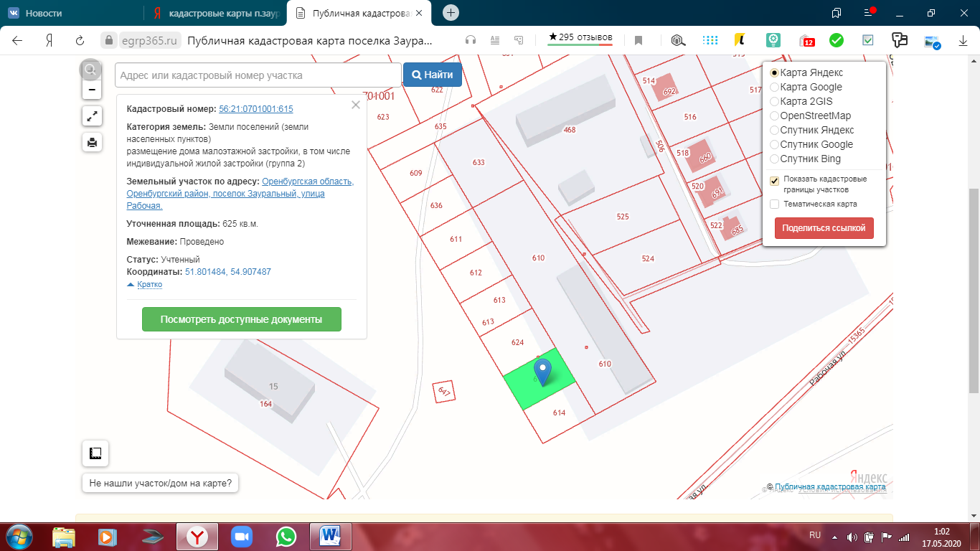Click Не нашли участок/дом на карте?

point(161,484)
